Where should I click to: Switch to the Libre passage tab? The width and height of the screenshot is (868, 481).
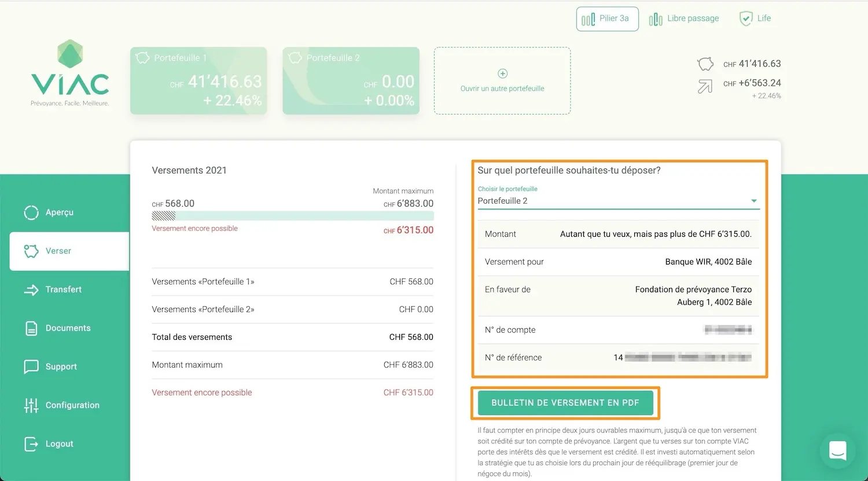684,19
